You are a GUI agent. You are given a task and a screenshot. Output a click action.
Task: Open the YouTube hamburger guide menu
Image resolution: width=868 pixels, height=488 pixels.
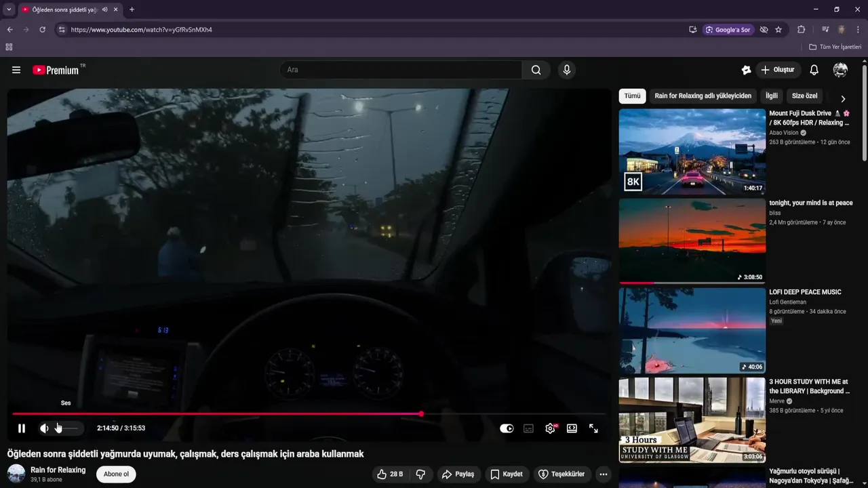click(x=16, y=70)
